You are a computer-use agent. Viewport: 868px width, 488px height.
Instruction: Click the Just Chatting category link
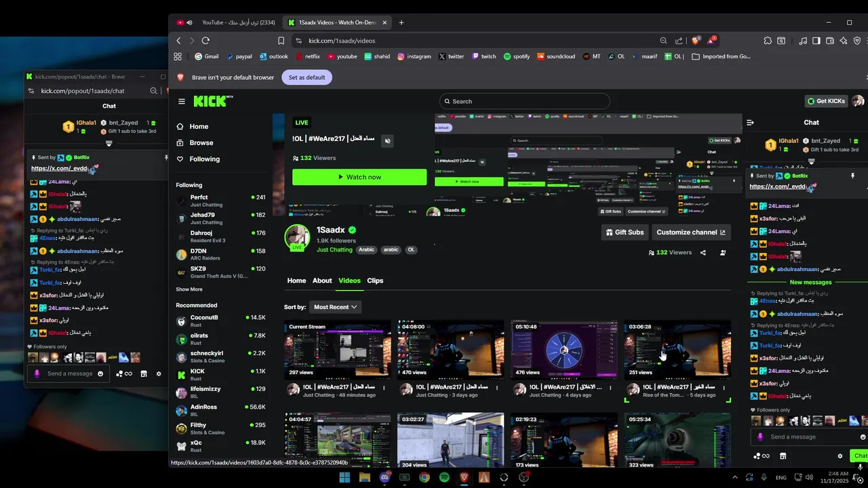coord(334,249)
